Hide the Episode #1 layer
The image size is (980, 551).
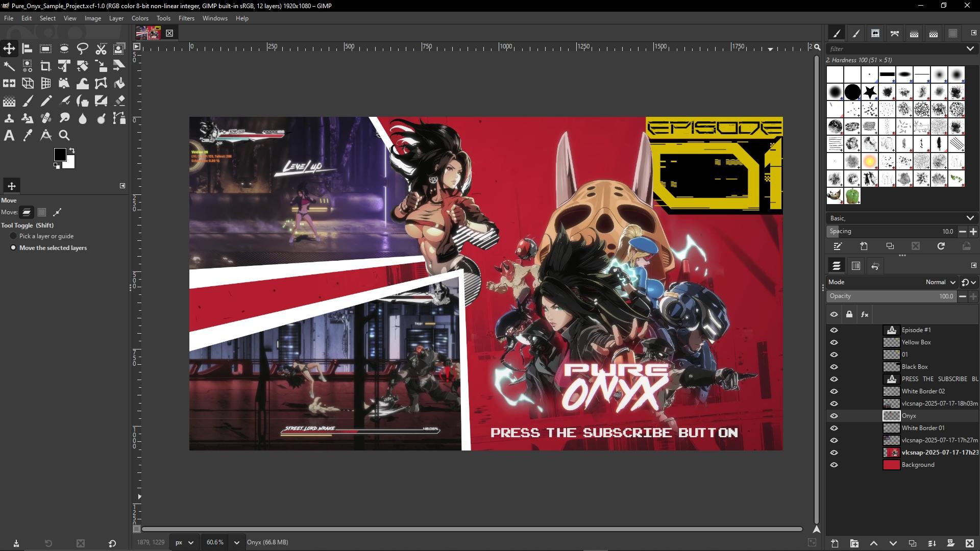[834, 330]
